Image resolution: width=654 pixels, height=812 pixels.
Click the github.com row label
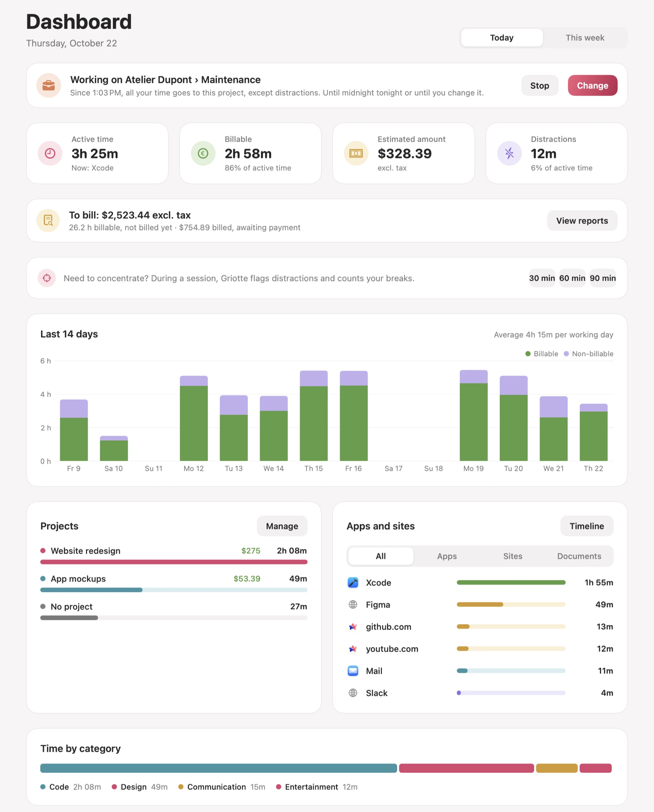point(389,627)
